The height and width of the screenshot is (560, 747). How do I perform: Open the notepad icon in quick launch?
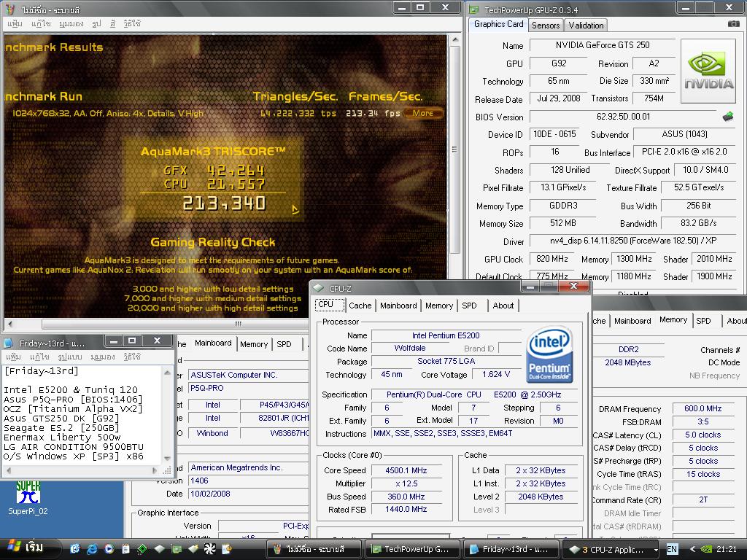point(125,549)
